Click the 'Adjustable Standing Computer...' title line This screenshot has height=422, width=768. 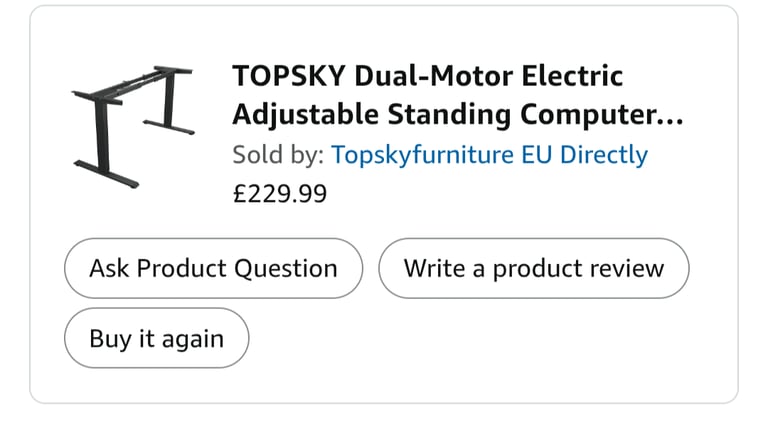[457, 115]
